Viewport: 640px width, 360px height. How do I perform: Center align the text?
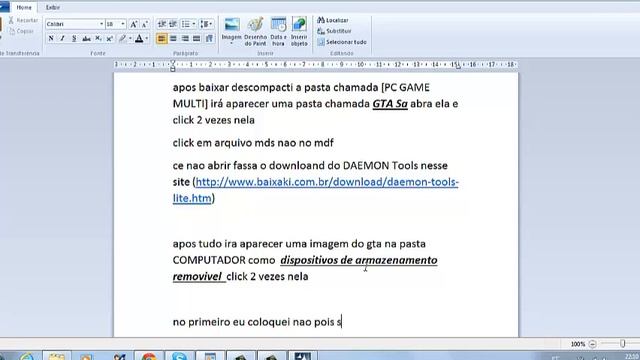click(x=173, y=39)
